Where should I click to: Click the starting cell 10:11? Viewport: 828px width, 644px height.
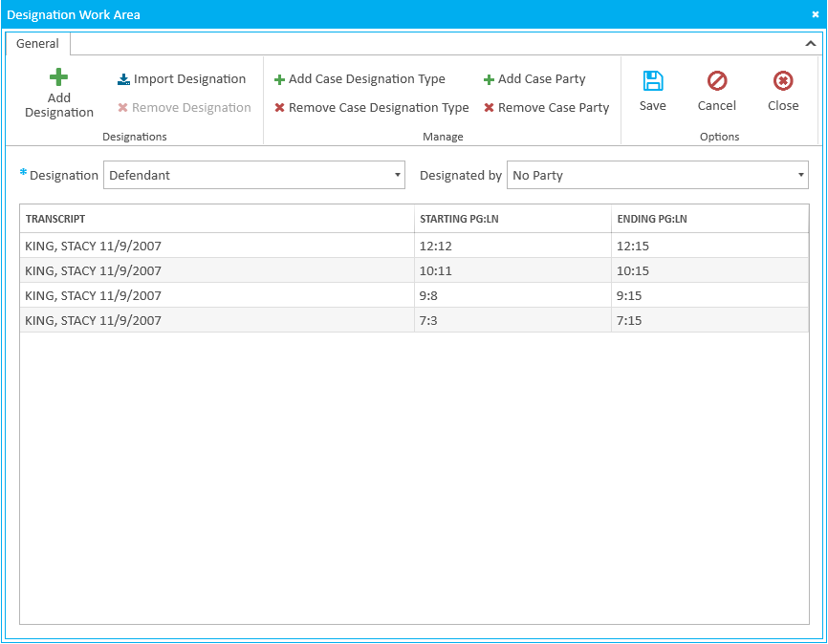[x=512, y=270]
